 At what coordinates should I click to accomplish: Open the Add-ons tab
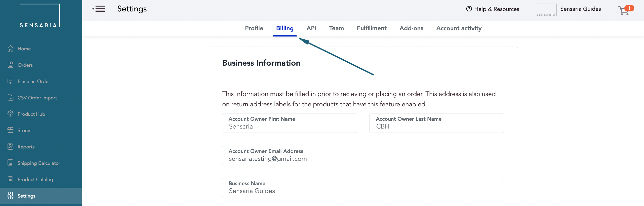coord(411,28)
